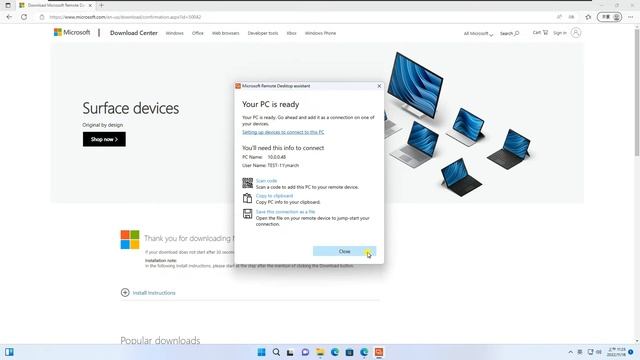The image size is (640, 360).
Task: Click the Close button in the dialog
Action: (x=344, y=251)
